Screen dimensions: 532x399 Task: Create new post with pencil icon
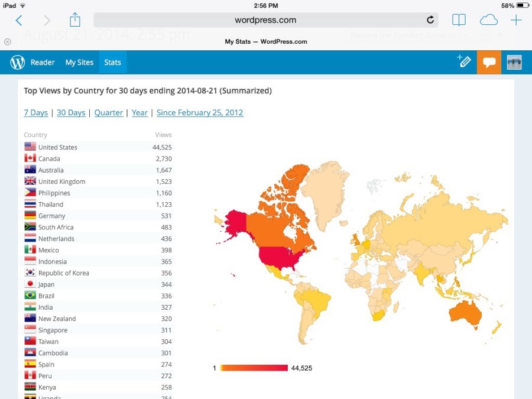tap(464, 61)
